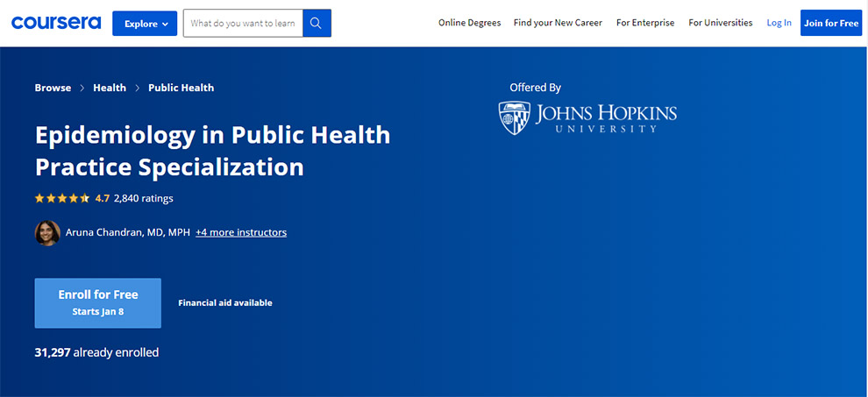This screenshot has width=868, height=397.
Task: Go to For Enterprise page
Action: pyautogui.click(x=645, y=23)
